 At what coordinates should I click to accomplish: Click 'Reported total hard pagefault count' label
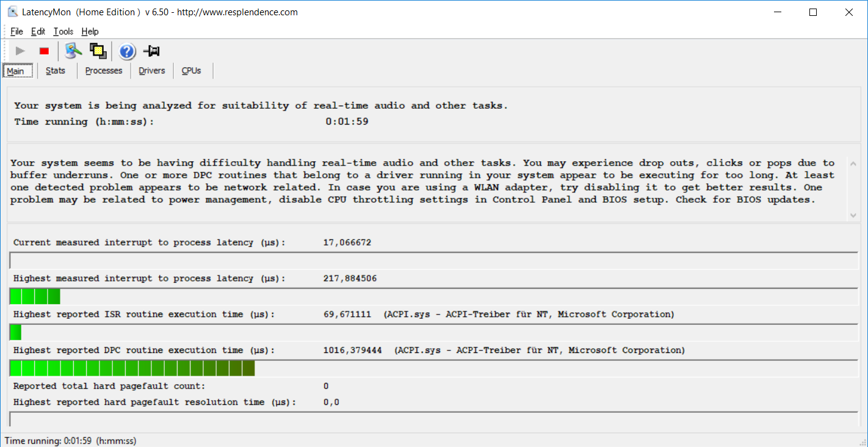[109, 386]
